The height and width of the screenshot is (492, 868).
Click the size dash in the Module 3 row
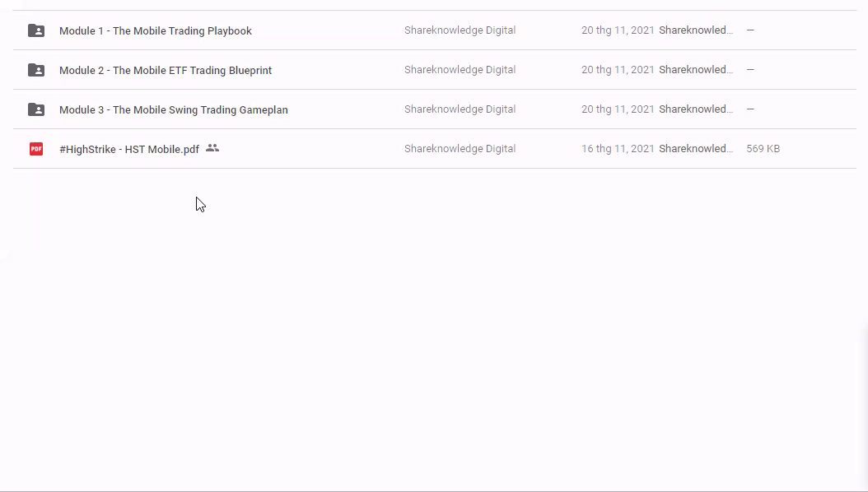(750, 109)
